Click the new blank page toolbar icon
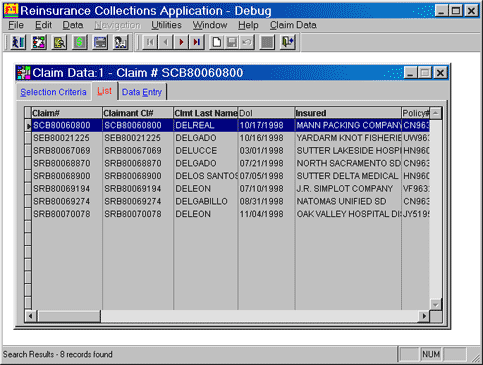Screen dimensions: 483x365 [217, 42]
